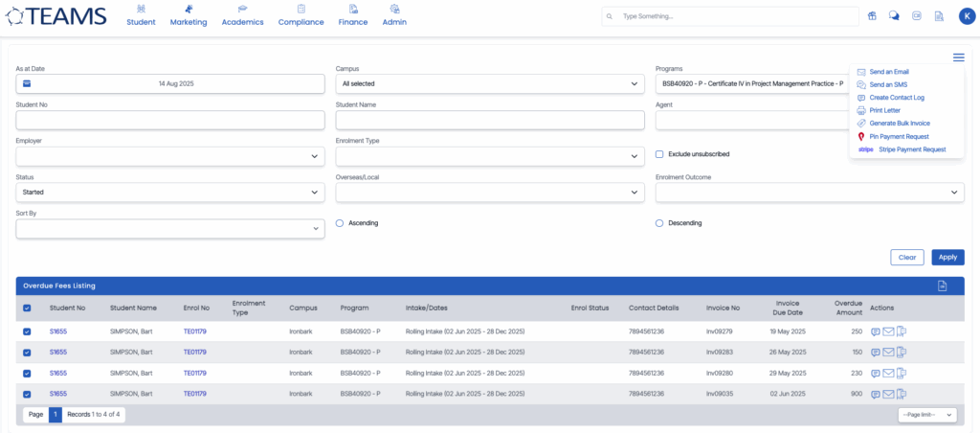Expand the Status dropdown set to Started
This screenshot has width=980, height=433.
(x=170, y=193)
